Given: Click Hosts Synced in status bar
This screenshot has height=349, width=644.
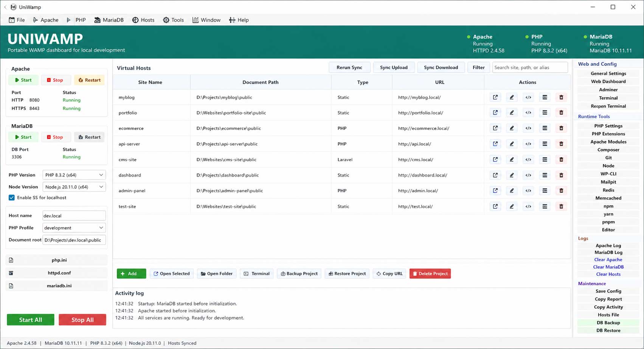Looking at the screenshot, I should pos(182,343).
